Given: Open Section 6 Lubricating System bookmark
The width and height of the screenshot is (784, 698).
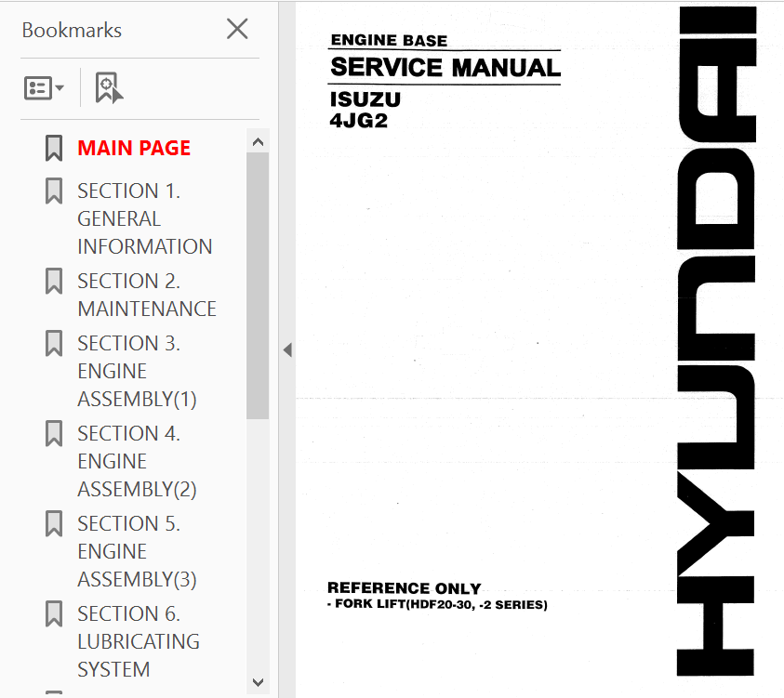Looking at the screenshot, I should pyautogui.click(x=139, y=641).
